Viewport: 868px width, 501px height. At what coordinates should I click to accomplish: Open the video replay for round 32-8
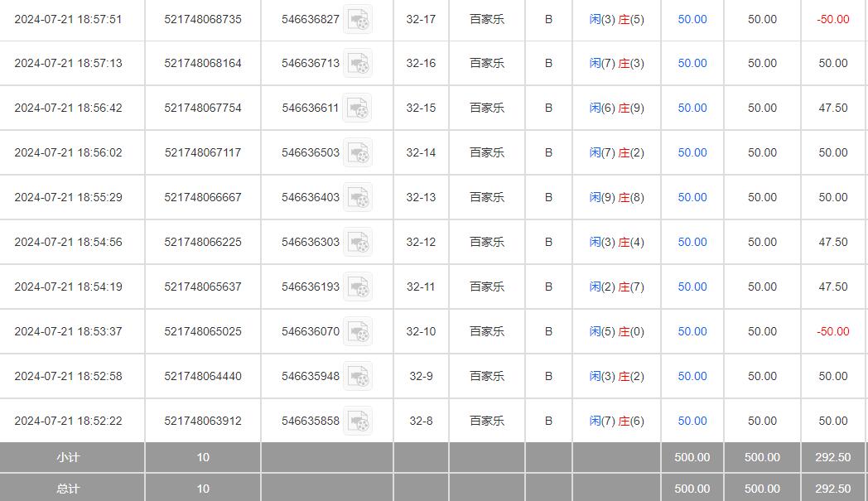coord(357,421)
